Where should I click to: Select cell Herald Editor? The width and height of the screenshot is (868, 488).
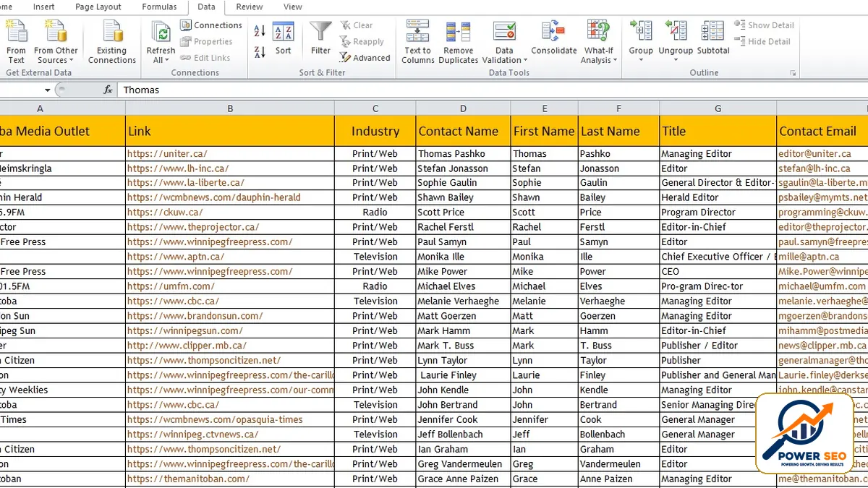(x=718, y=197)
